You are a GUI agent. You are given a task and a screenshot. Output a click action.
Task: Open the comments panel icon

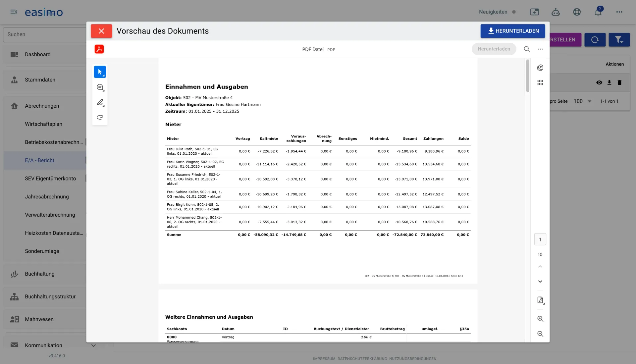[540, 68]
